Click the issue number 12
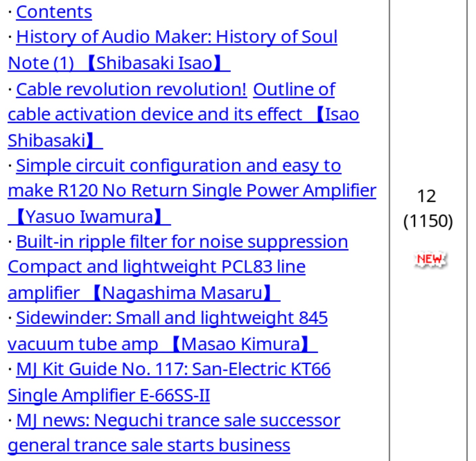The width and height of the screenshot is (476, 461). (426, 196)
